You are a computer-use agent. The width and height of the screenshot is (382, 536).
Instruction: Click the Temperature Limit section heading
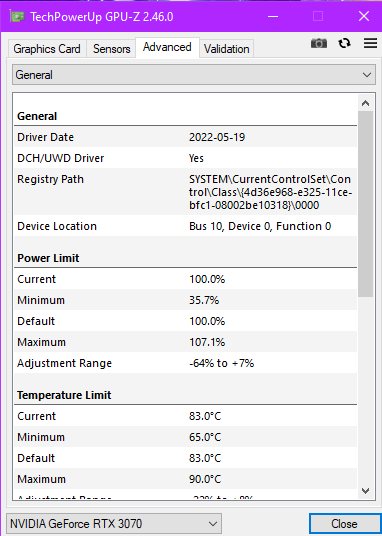point(64,395)
